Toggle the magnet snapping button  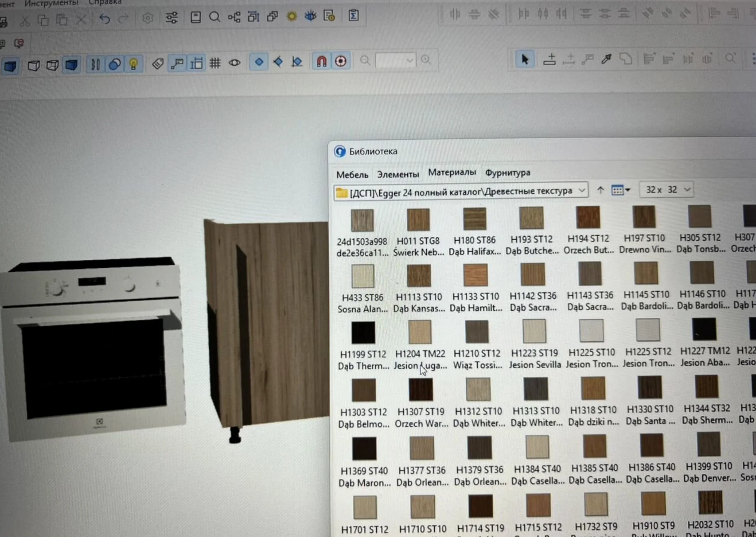[x=321, y=62]
